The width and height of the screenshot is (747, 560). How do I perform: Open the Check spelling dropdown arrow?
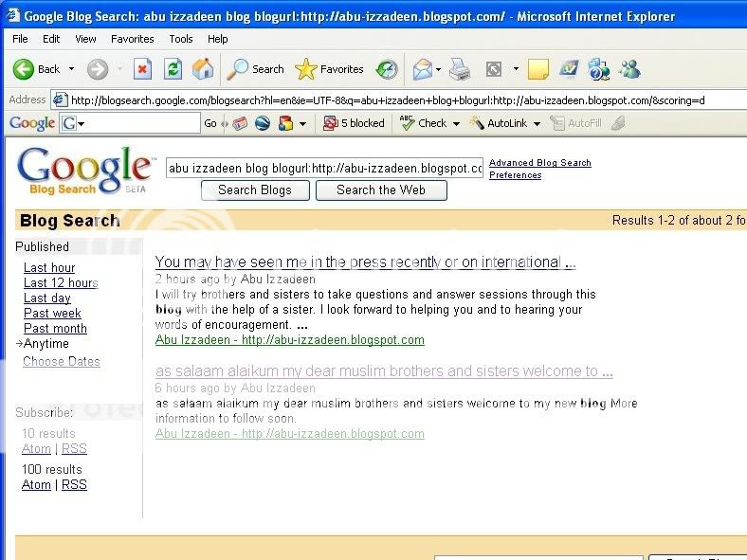click(456, 124)
